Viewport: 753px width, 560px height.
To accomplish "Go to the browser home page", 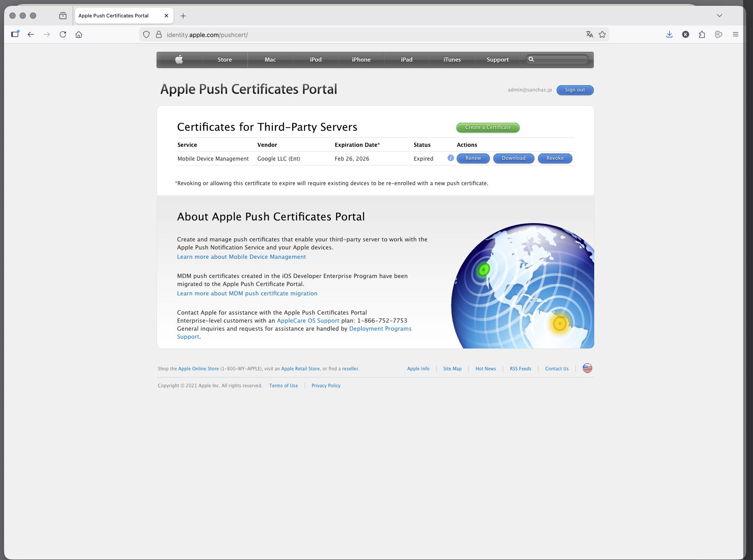I will [x=79, y=34].
